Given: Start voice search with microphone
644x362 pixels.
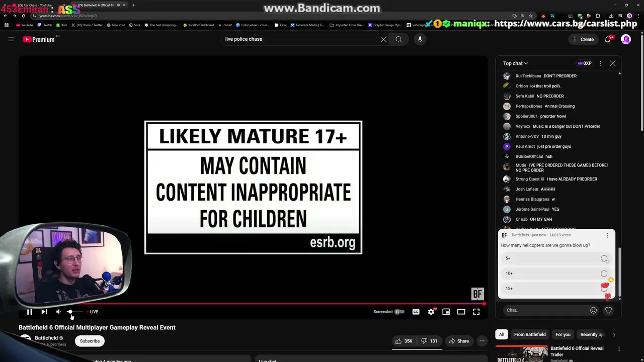Looking at the screenshot, I should (420, 39).
